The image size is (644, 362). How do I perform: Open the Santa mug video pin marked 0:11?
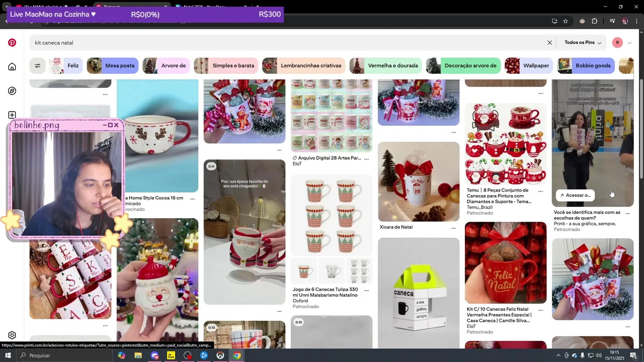[x=245, y=232]
